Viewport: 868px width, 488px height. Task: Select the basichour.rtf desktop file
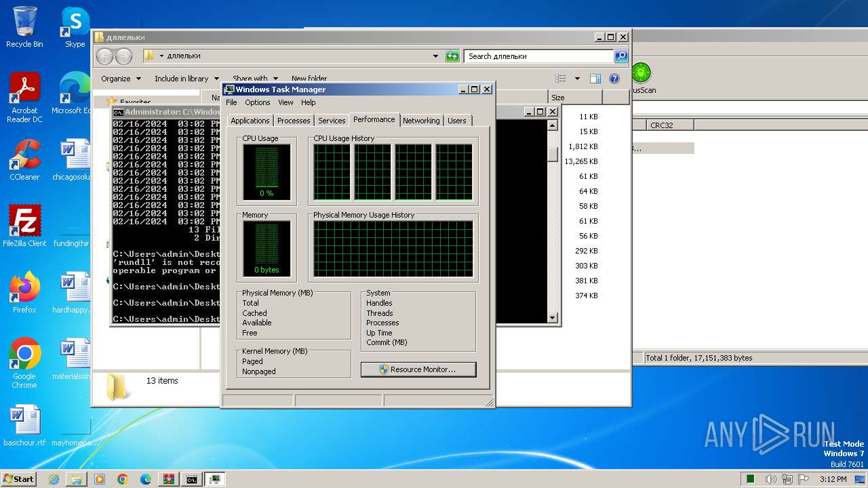pos(24,426)
